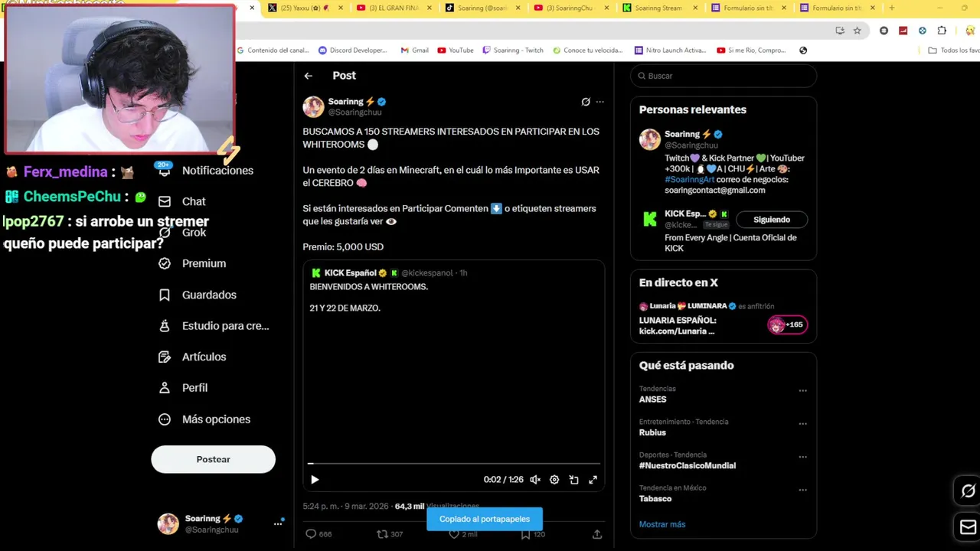Image resolution: width=980 pixels, height=551 pixels.
Task: Switch to SoaringChu YouTube tab
Action: 571,8
